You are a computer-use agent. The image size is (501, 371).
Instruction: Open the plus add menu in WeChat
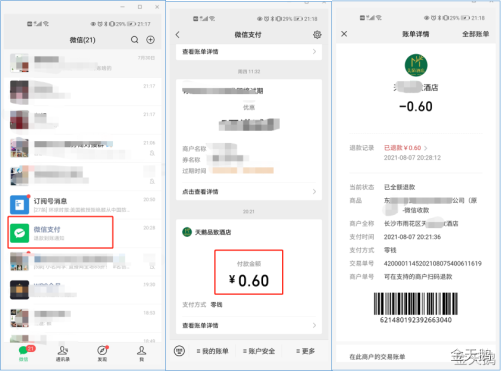click(151, 40)
